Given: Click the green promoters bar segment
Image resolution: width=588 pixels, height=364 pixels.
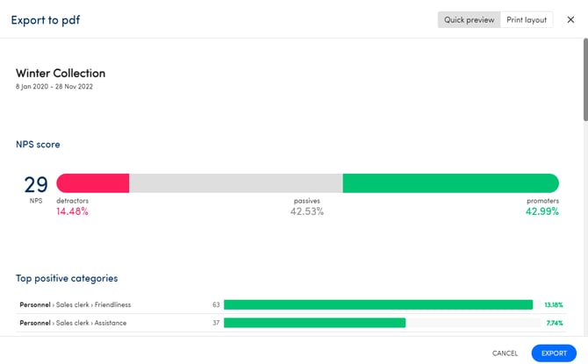Looking at the screenshot, I should [450, 183].
